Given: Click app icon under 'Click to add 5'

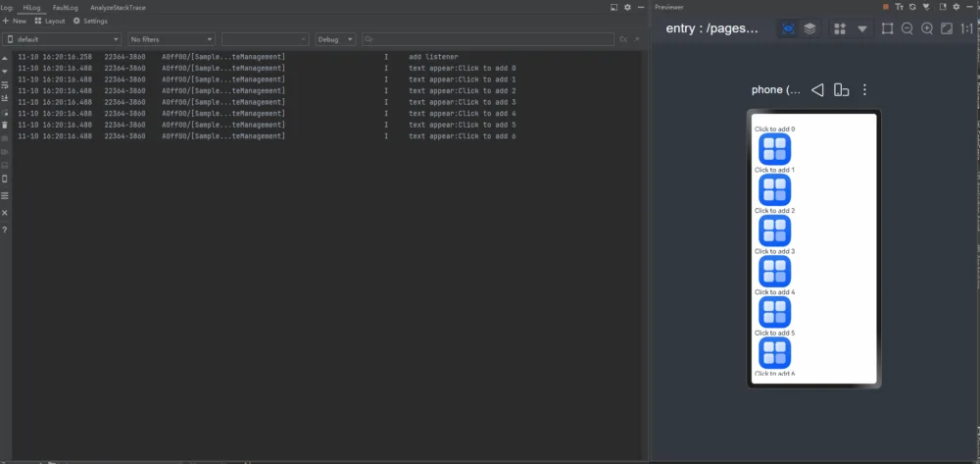Looking at the screenshot, I should pos(775,353).
